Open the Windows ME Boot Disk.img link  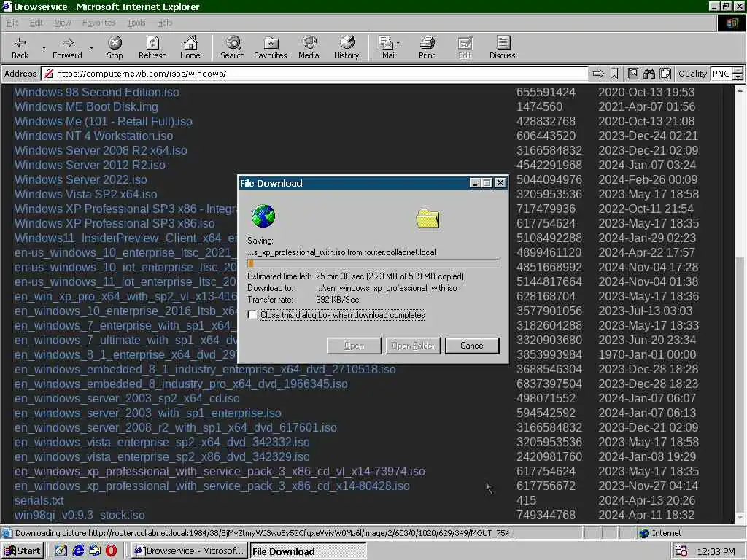pyautogui.click(x=86, y=106)
